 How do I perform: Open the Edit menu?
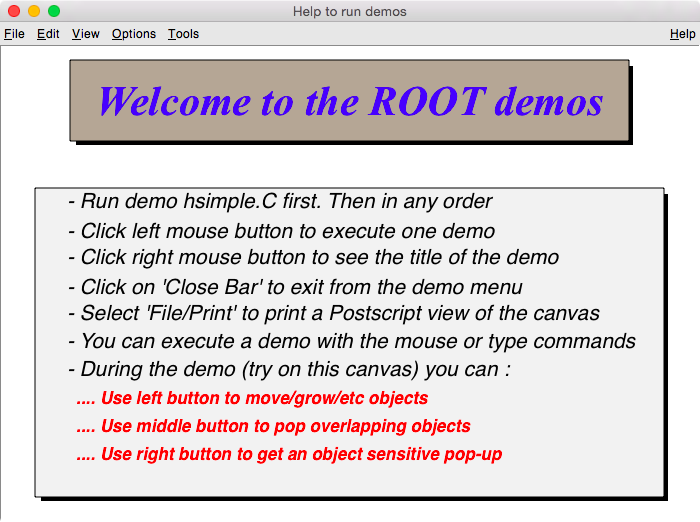coord(48,34)
